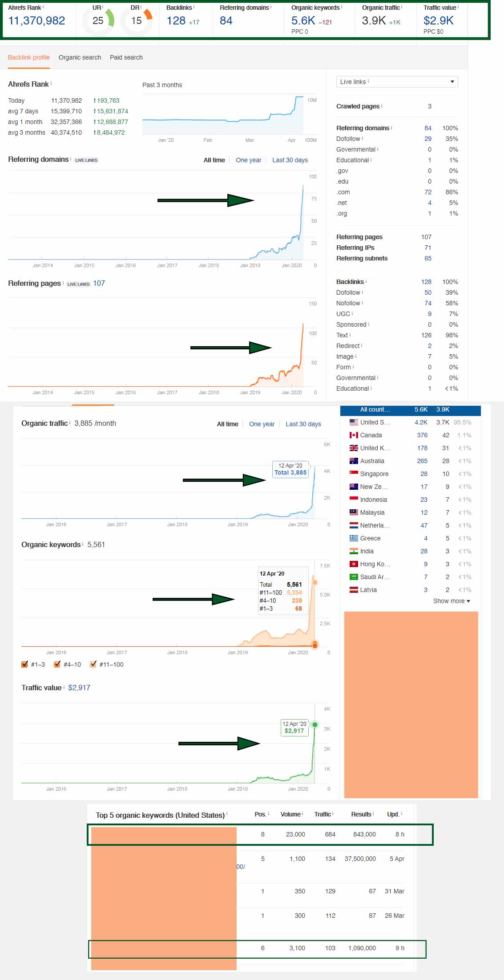
Task: Click info icon in Top 5 organic keywords heading
Action: tap(227, 814)
